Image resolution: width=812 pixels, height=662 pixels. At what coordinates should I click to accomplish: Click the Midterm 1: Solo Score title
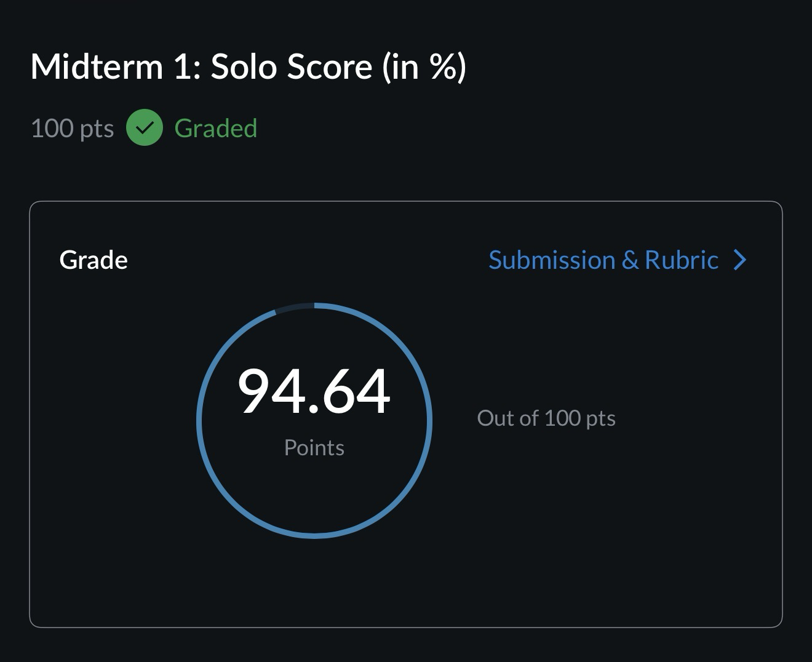click(248, 66)
